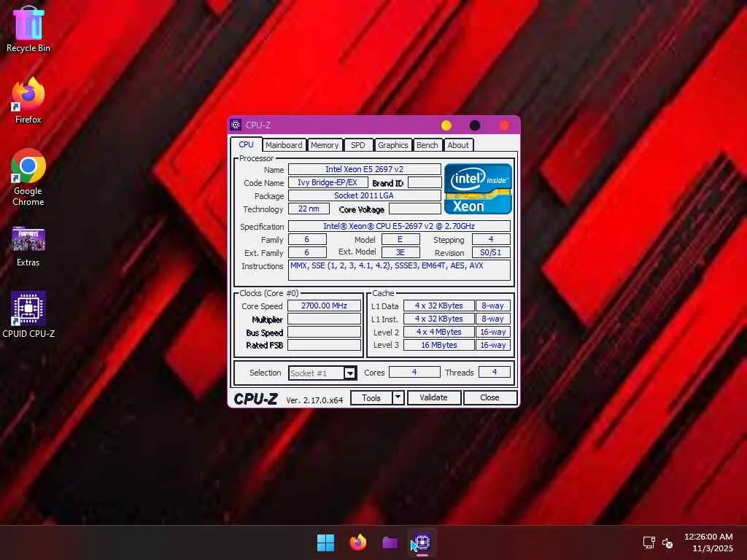
Task: Close CPU-Z using the red circle
Action: click(x=504, y=125)
